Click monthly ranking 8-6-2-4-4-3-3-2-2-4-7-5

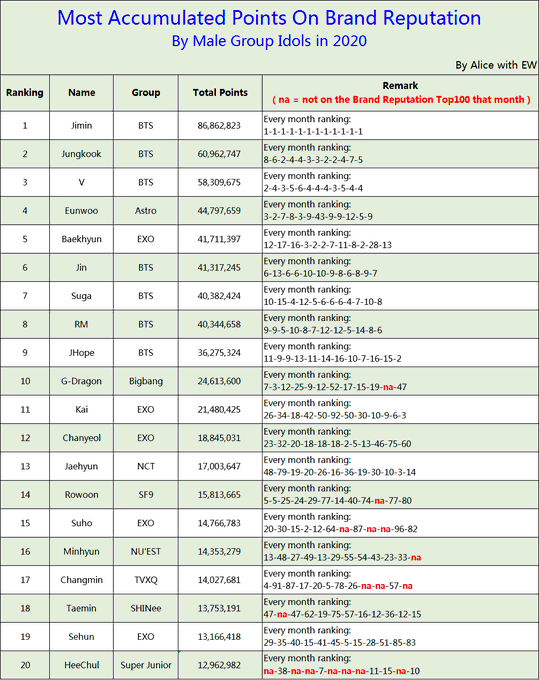point(313,160)
